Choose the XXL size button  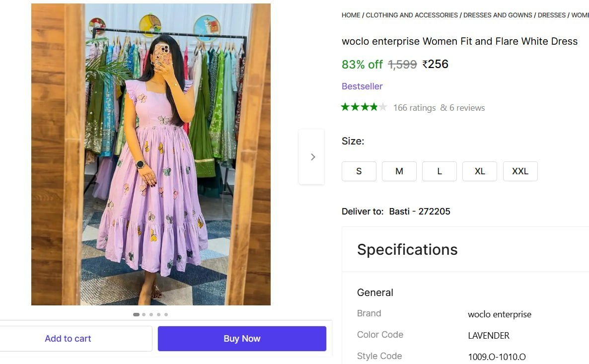pyautogui.click(x=520, y=171)
